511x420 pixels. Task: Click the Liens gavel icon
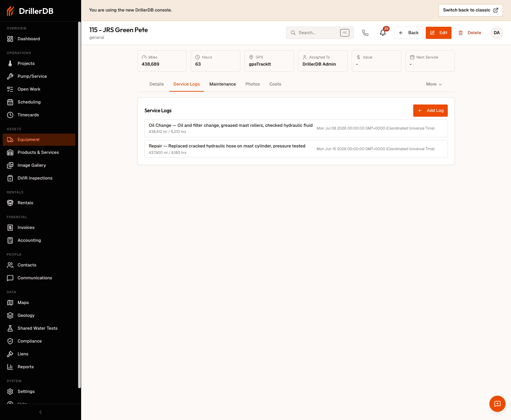(10, 354)
